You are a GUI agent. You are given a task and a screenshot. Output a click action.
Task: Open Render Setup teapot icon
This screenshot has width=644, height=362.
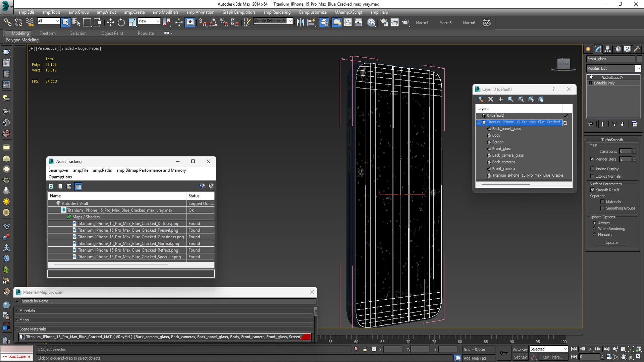point(383,22)
